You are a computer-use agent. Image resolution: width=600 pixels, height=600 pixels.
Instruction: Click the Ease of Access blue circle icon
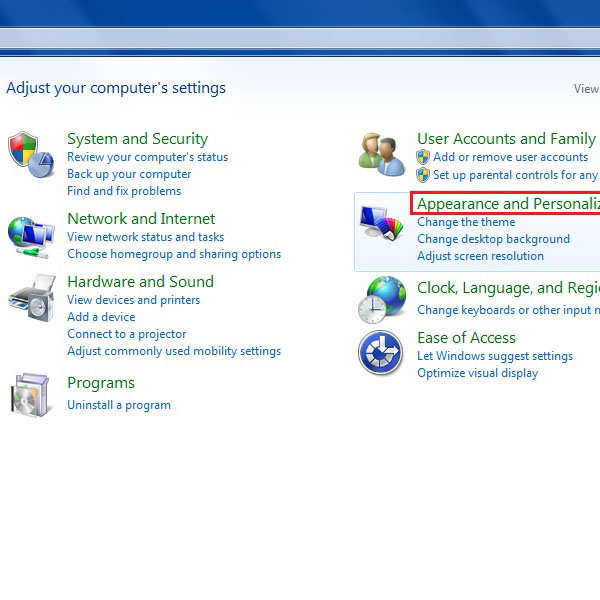[381, 353]
